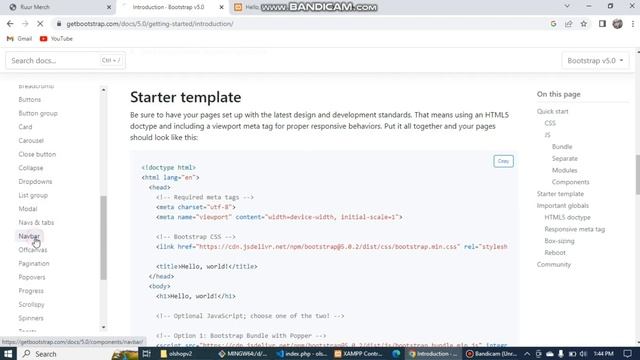640x360 pixels.
Task: Share this page using the share icon
Action: [569, 24]
